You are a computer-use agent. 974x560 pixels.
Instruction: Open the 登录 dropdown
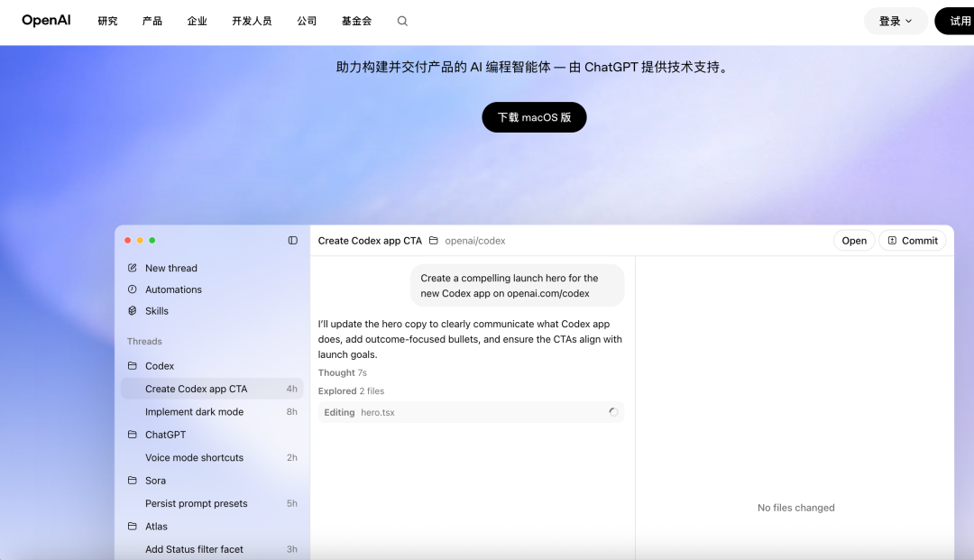896,21
